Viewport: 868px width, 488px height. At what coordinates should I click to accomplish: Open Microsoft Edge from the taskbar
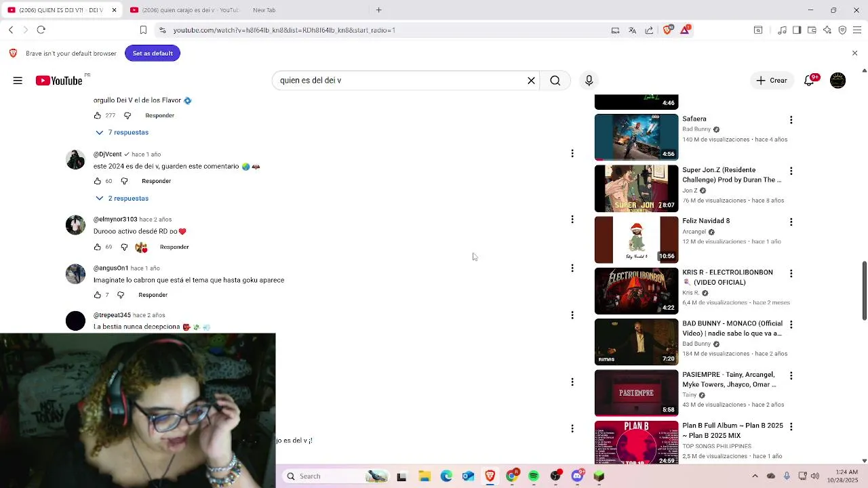(x=446, y=476)
